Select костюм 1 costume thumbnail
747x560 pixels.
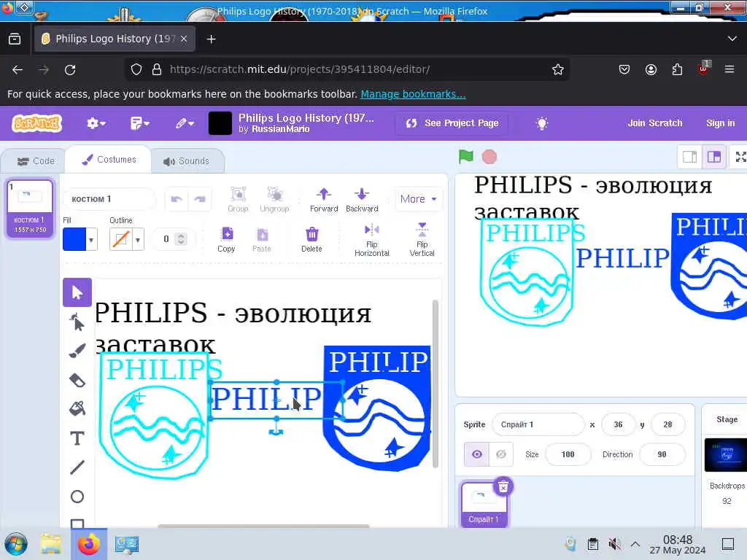tap(30, 209)
